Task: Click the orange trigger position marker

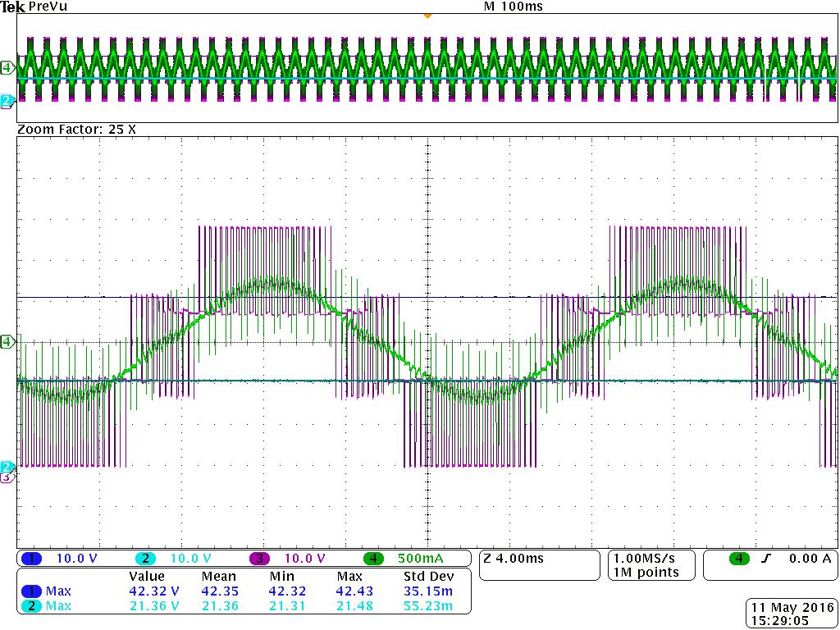Action: click(427, 16)
